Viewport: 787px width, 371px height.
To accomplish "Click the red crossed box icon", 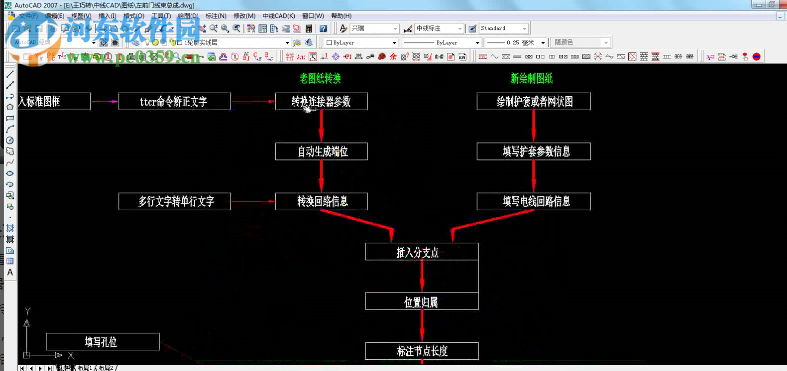I will [633, 56].
